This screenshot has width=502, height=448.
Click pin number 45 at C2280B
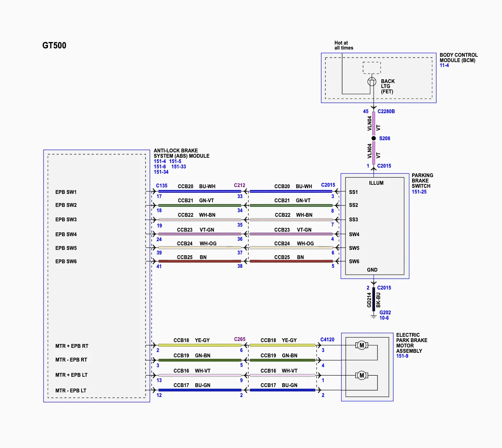pyautogui.click(x=366, y=112)
